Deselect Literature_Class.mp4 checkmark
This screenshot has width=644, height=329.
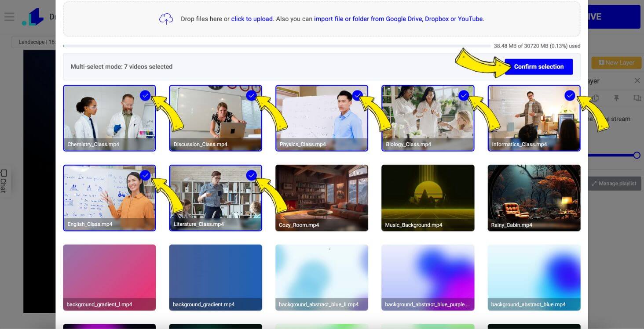(251, 175)
